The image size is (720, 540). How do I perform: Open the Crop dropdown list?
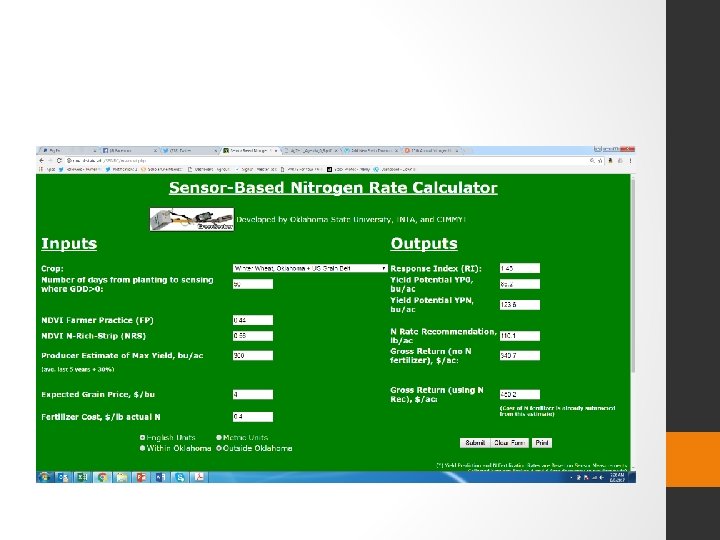click(x=310, y=268)
